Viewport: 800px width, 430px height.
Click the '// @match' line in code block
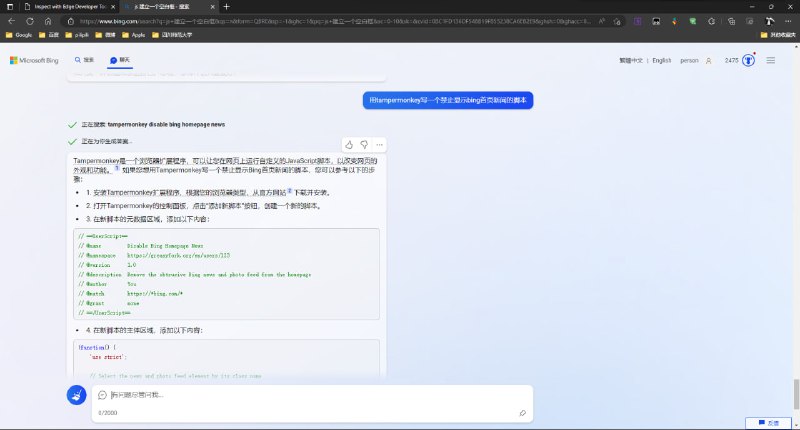(131, 294)
